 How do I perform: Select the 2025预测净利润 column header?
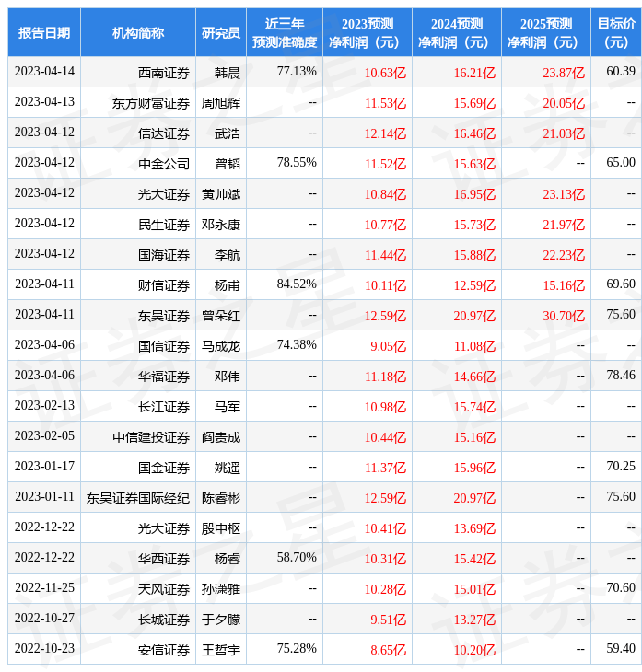point(545,33)
